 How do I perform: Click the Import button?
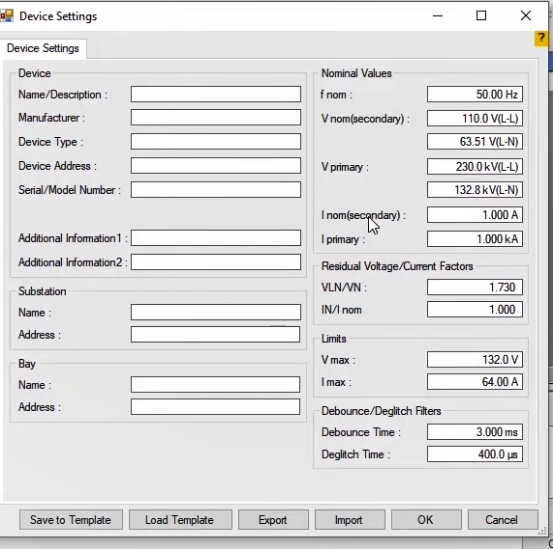350,520
